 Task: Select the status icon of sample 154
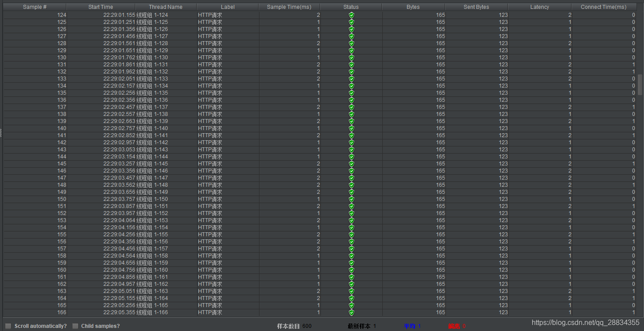(x=351, y=227)
